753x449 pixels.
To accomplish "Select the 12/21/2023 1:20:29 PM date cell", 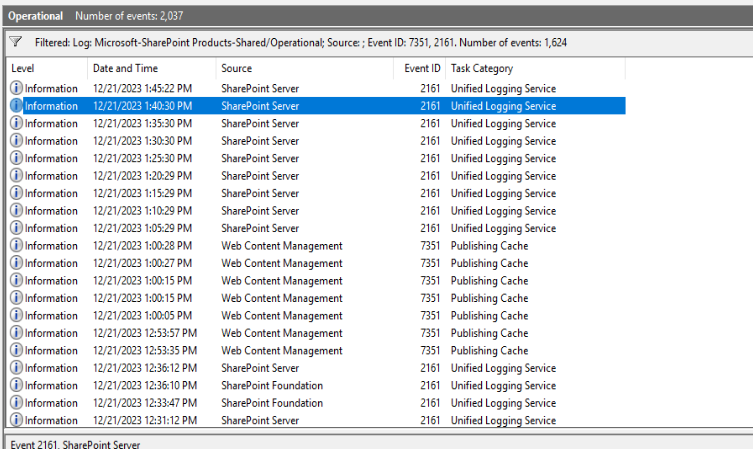I will click(142, 176).
